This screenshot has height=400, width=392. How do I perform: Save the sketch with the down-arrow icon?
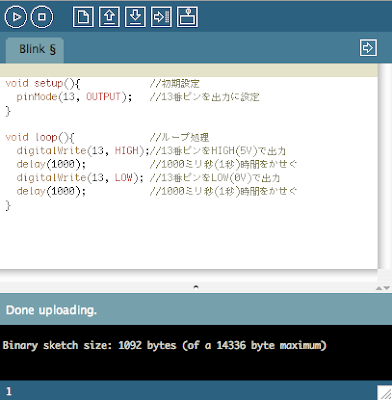coord(135,17)
